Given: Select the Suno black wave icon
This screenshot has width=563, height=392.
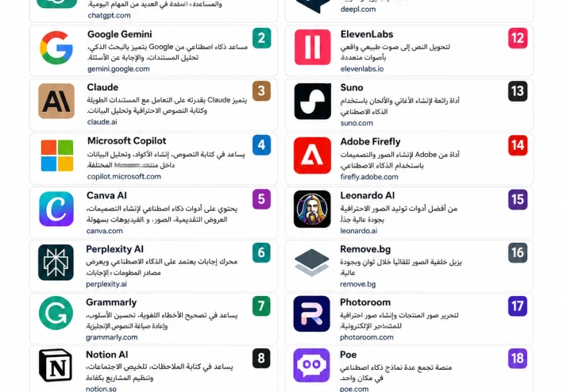Looking at the screenshot, I should (x=312, y=101).
